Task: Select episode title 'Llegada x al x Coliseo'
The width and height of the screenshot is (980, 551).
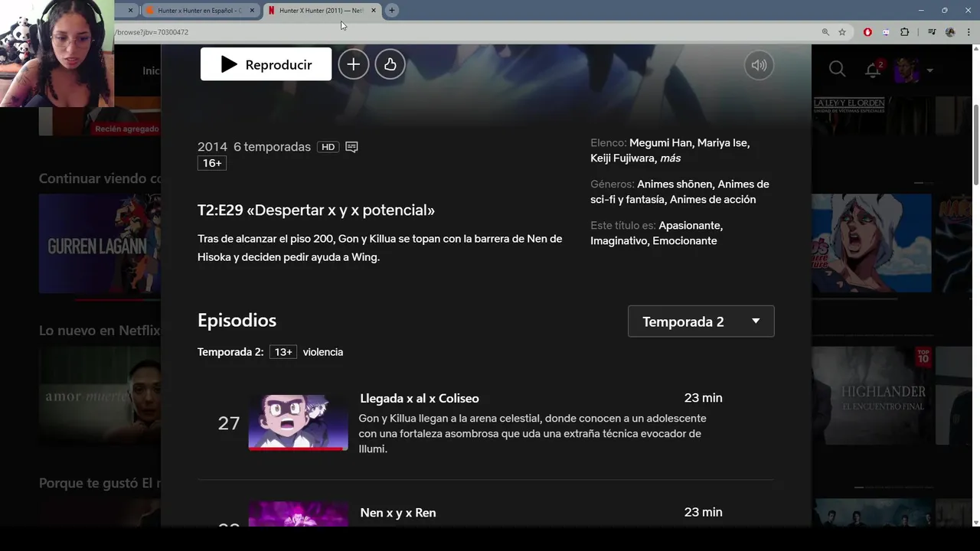Action: [420, 399]
